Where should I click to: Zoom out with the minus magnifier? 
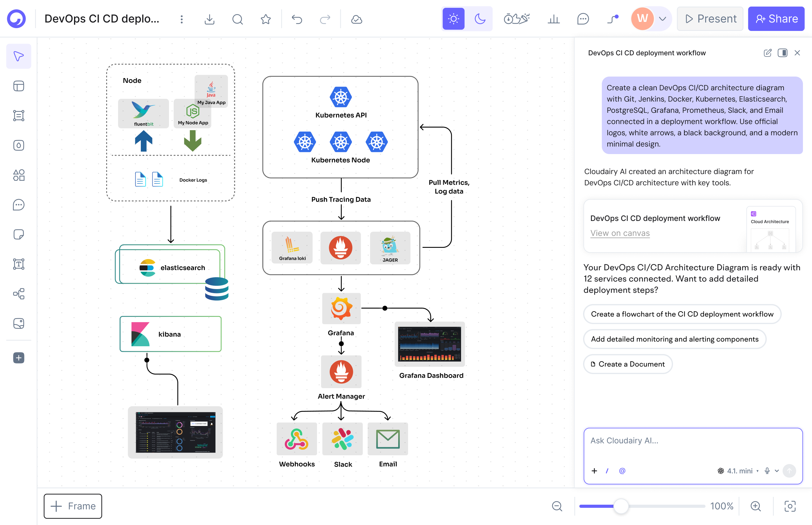[557, 506]
